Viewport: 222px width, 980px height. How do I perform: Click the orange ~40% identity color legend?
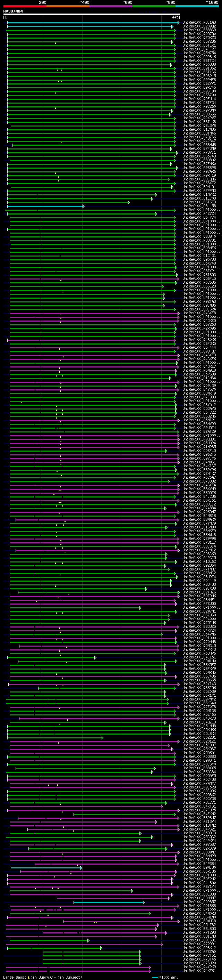pos(68,6)
